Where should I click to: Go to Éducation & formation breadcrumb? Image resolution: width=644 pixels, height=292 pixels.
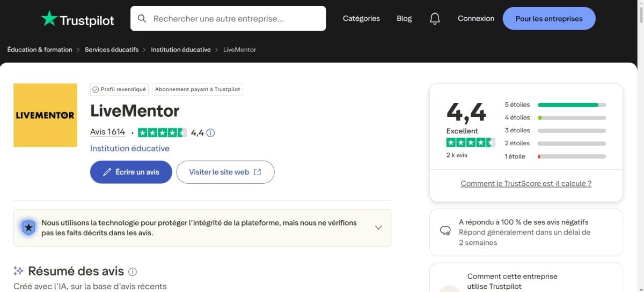(40, 50)
